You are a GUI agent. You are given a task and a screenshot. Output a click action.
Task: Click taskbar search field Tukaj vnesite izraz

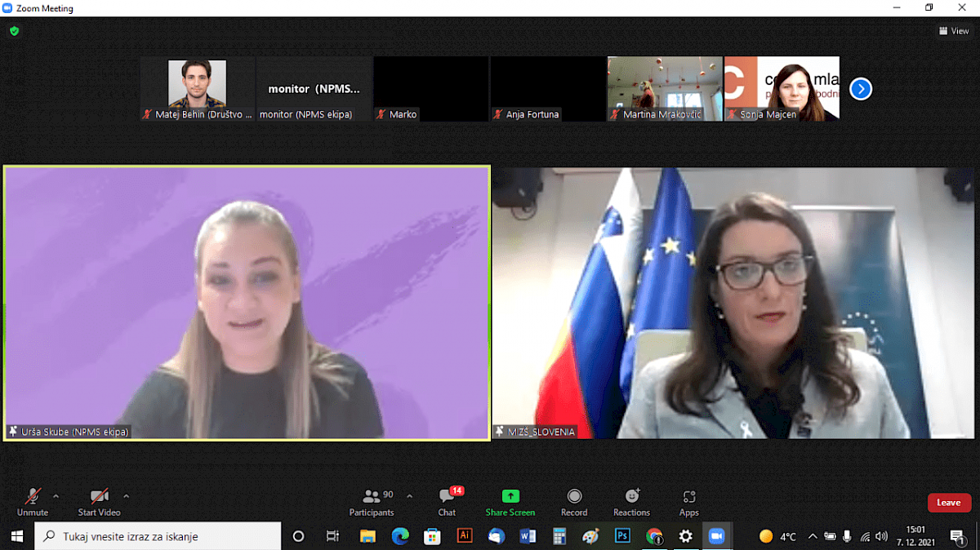[158, 536]
